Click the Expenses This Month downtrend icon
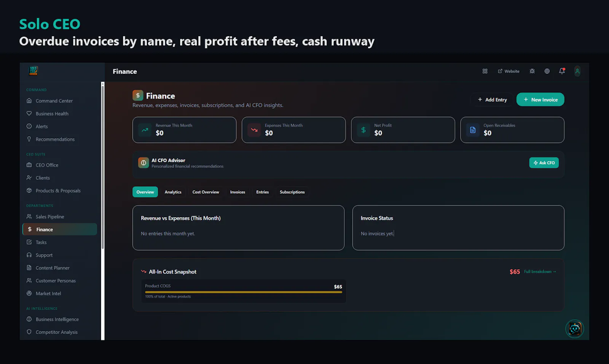Image resolution: width=609 pixels, height=364 pixels. tap(254, 130)
